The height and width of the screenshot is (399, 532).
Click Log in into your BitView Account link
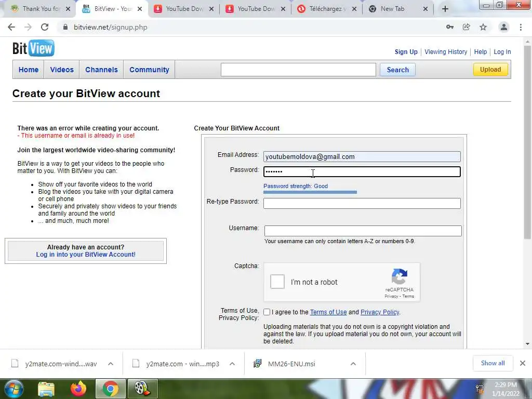[86, 255]
